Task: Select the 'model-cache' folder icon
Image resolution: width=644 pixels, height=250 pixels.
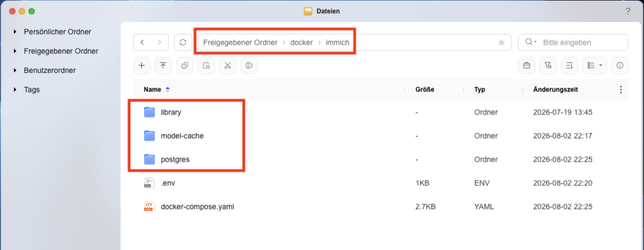Action: click(150, 135)
